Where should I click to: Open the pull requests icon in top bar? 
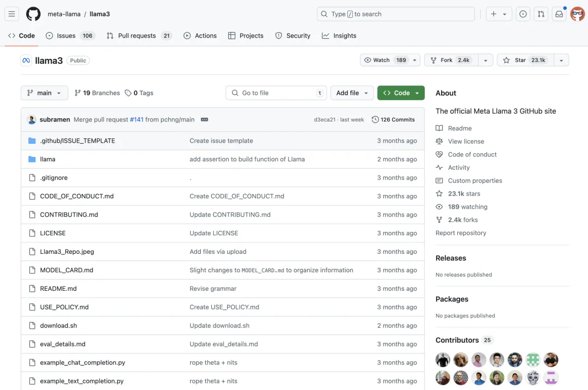pos(541,14)
